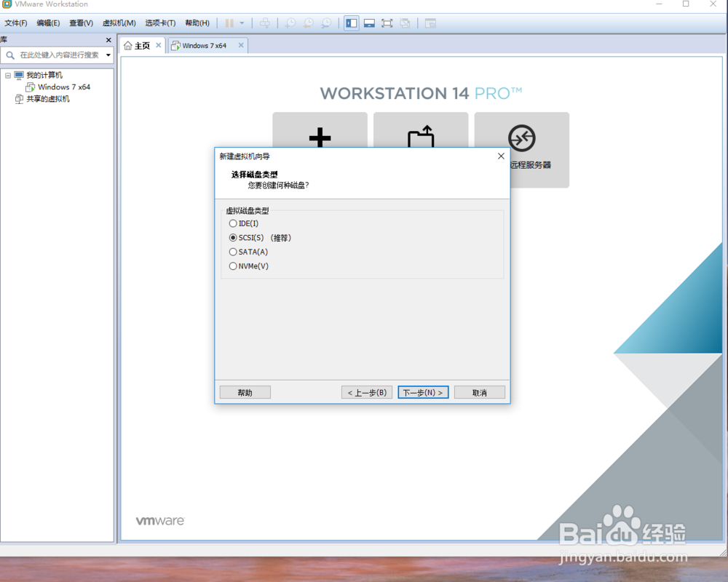Screen dimensions: 728x582
Task: Select the IDE(I) disk type
Action: (244, 223)
